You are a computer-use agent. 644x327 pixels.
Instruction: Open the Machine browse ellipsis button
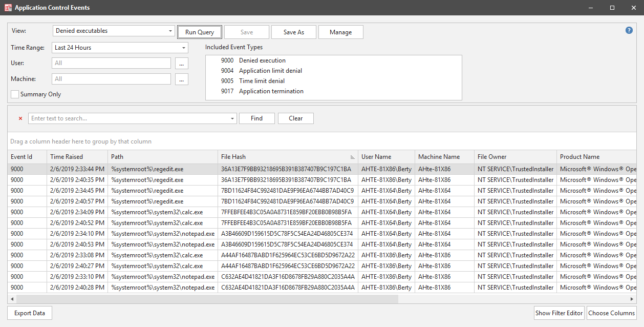click(x=182, y=79)
